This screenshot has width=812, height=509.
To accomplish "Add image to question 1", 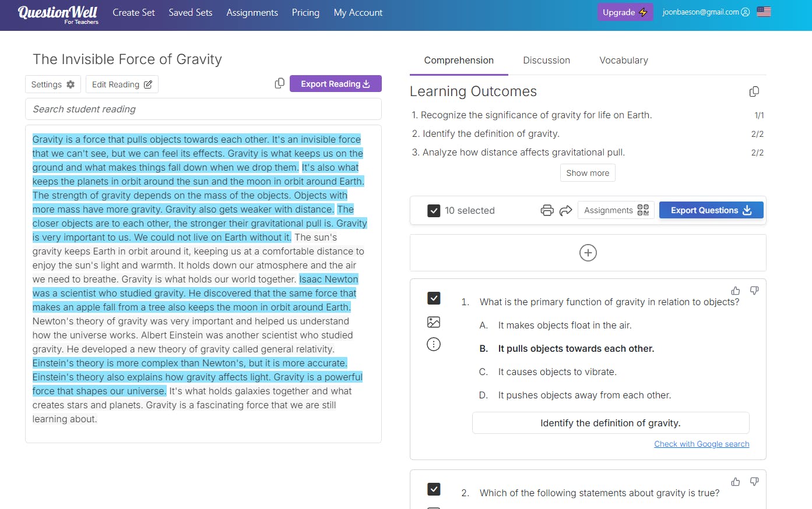I will coord(434,322).
